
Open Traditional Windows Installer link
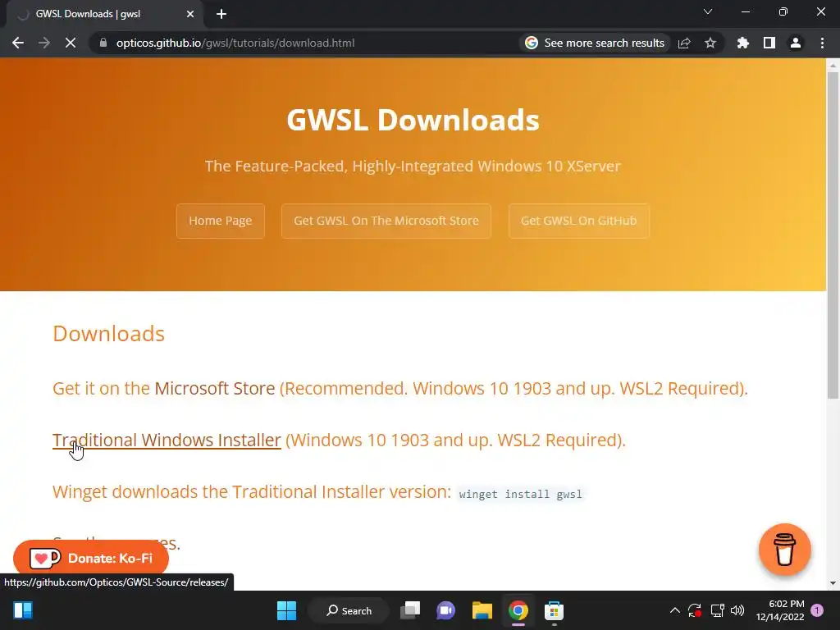coord(167,440)
